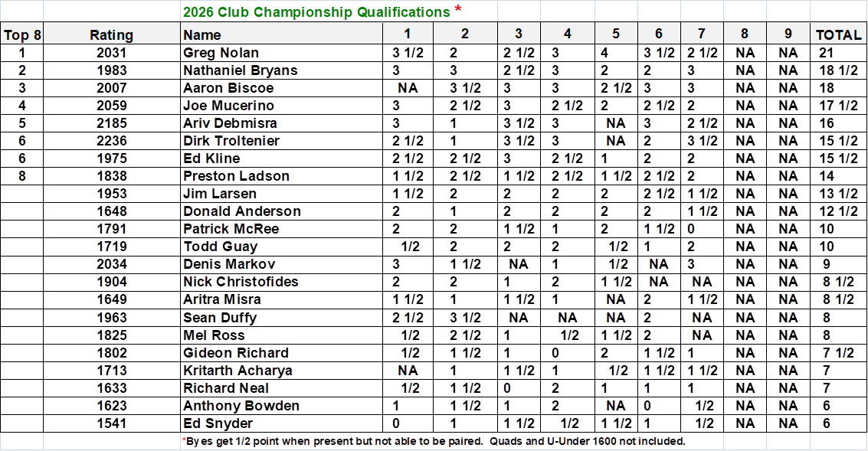Click Nathaniel Bryans' name cell

240,70
